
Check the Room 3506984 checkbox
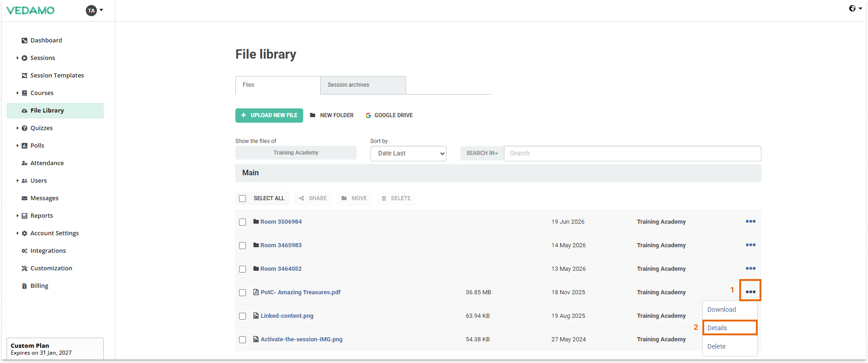point(243,222)
